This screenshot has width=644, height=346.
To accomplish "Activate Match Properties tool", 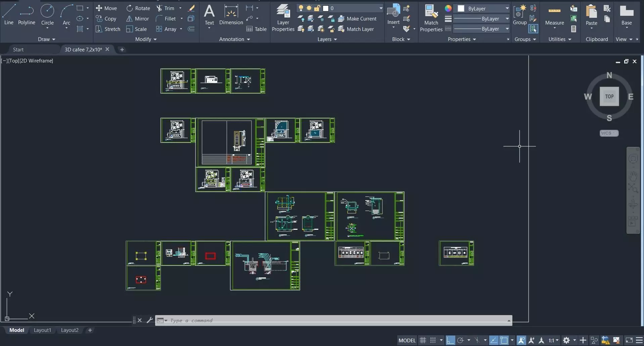I will 431,18.
